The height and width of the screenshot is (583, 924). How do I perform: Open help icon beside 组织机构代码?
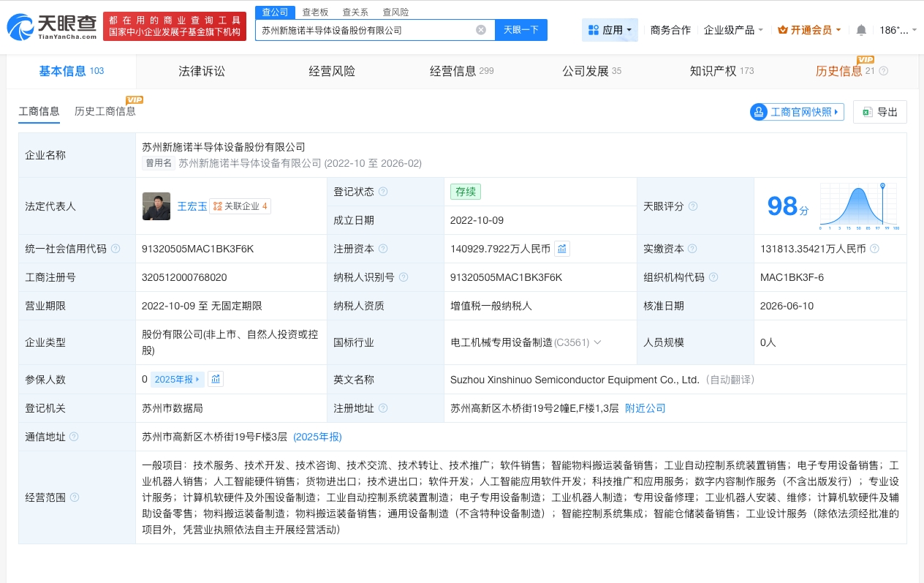713,277
